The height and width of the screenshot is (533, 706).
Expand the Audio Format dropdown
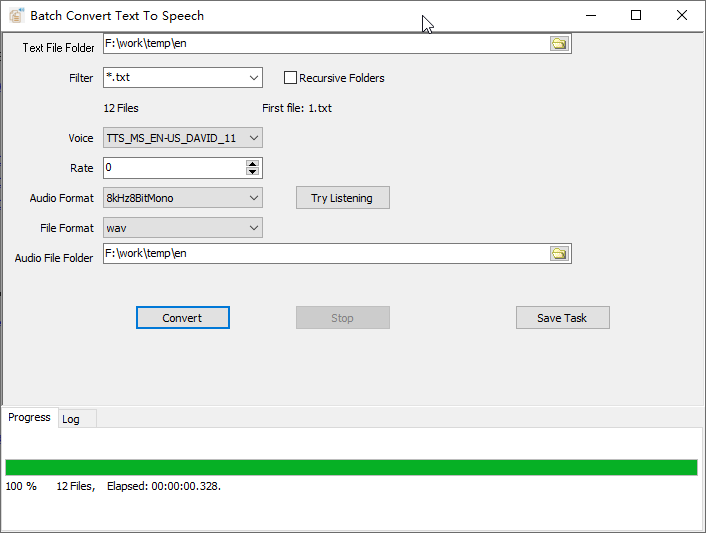(x=253, y=198)
